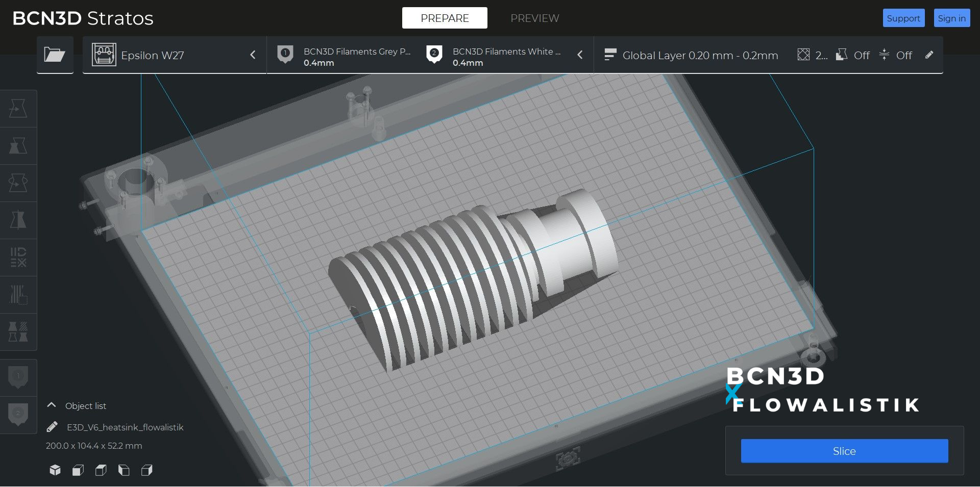Click the infill density icon
The image size is (980, 487).
(803, 55)
